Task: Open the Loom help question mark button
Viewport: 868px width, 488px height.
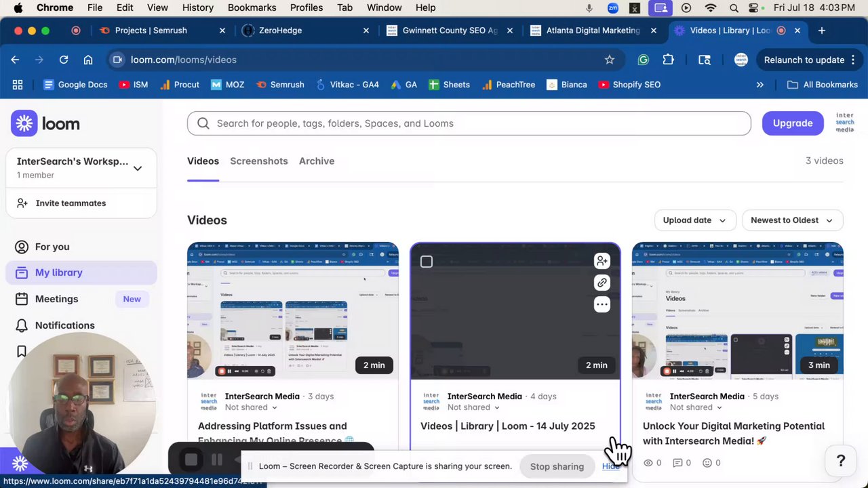Action: (x=841, y=461)
